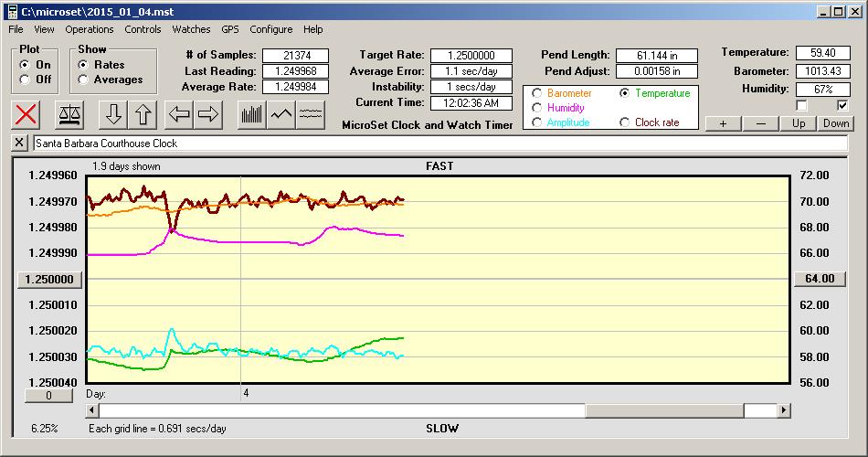The height and width of the screenshot is (457, 868).
Task: Click the balance scale icon
Action: 69,115
